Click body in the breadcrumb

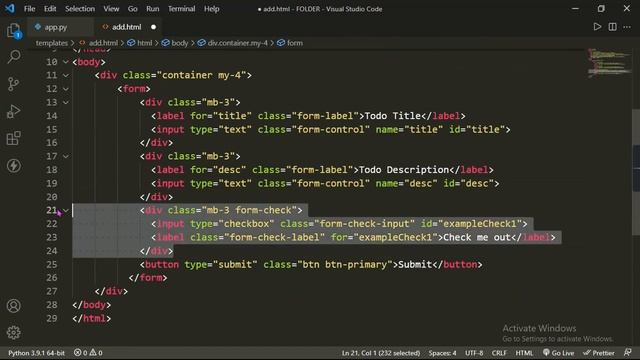[180, 43]
